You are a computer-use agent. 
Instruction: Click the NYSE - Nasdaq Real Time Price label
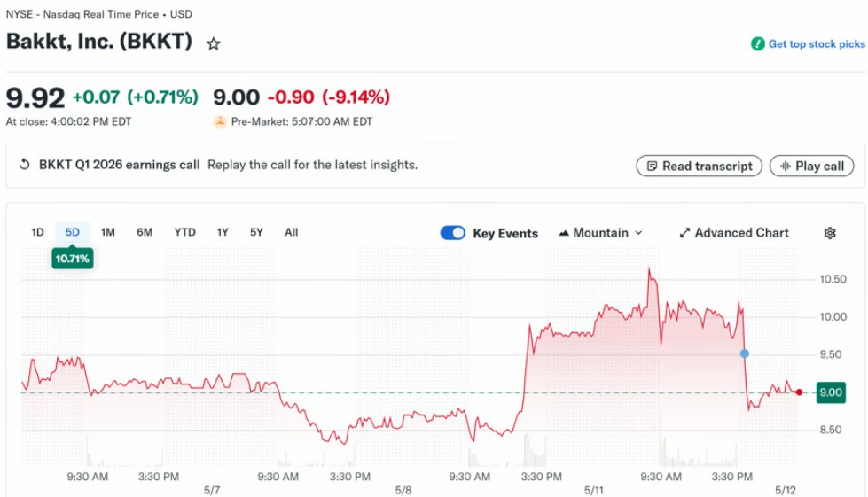tap(82, 14)
